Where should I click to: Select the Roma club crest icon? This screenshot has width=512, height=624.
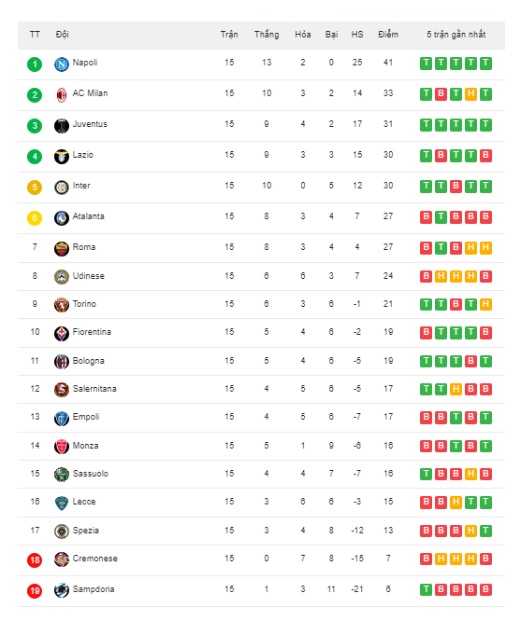[x=61, y=249]
